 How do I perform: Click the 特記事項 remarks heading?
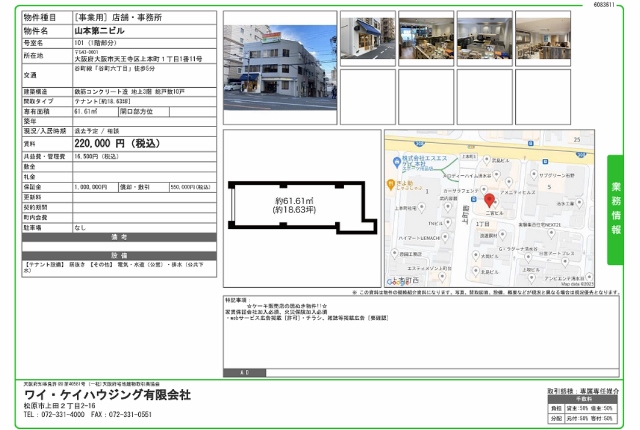(x=237, y=300)
